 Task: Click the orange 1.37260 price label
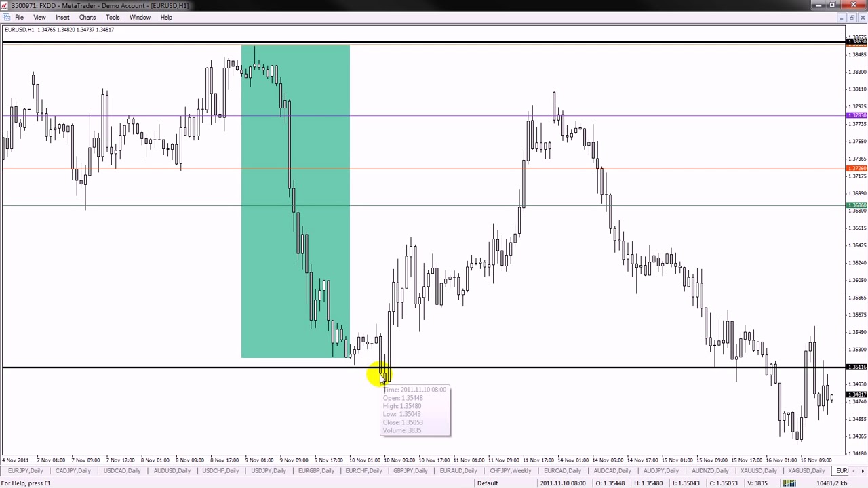pos(857,168)
